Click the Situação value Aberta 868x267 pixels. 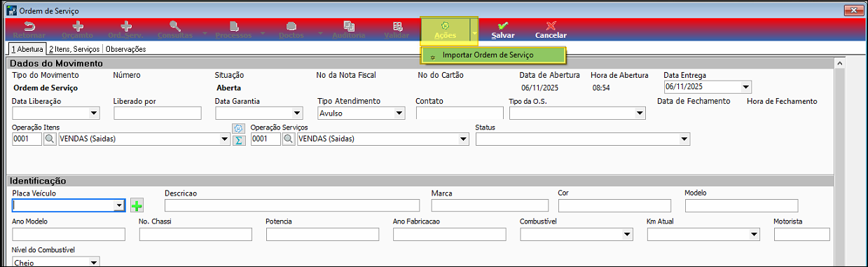pyautogui.click(x=228, y=88)
